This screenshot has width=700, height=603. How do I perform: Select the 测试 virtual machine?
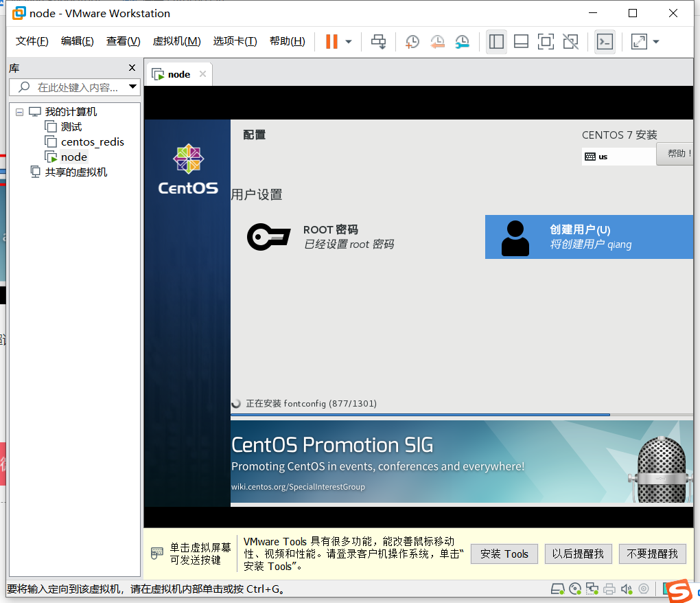point(71,127)
